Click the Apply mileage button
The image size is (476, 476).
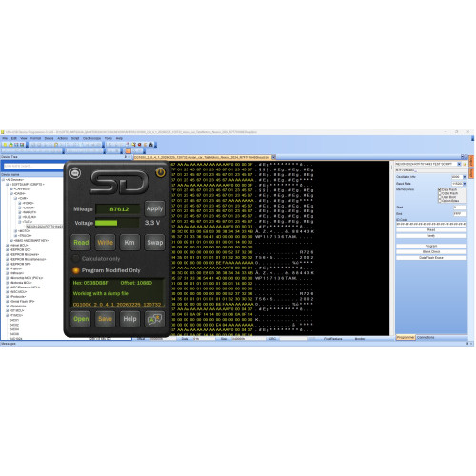tap(154, 208)
